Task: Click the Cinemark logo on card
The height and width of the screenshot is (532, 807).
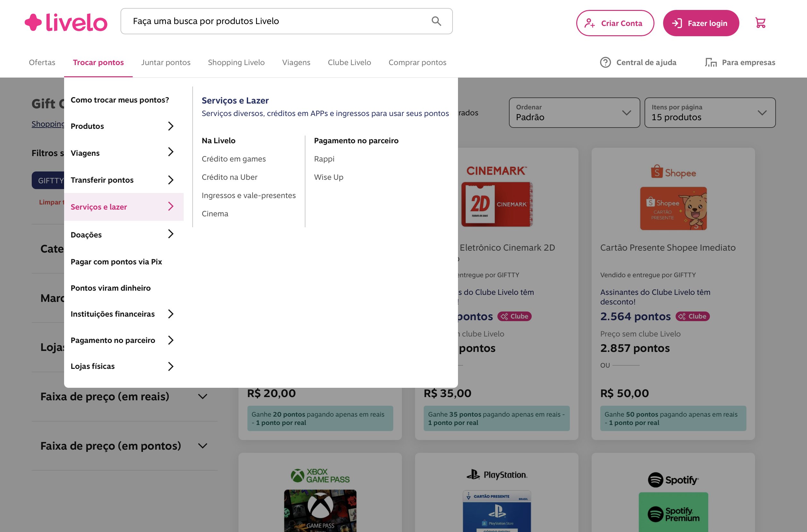Action: (497, 171)
